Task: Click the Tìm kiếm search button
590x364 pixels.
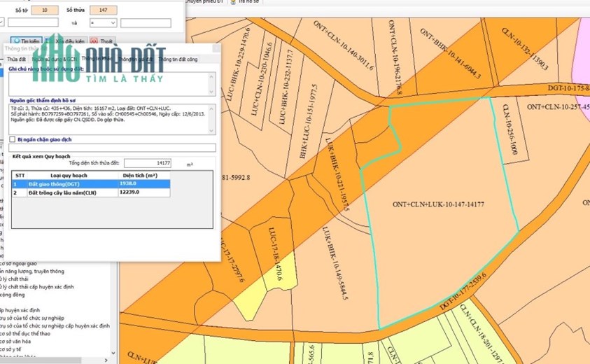Action: (26, 41)
